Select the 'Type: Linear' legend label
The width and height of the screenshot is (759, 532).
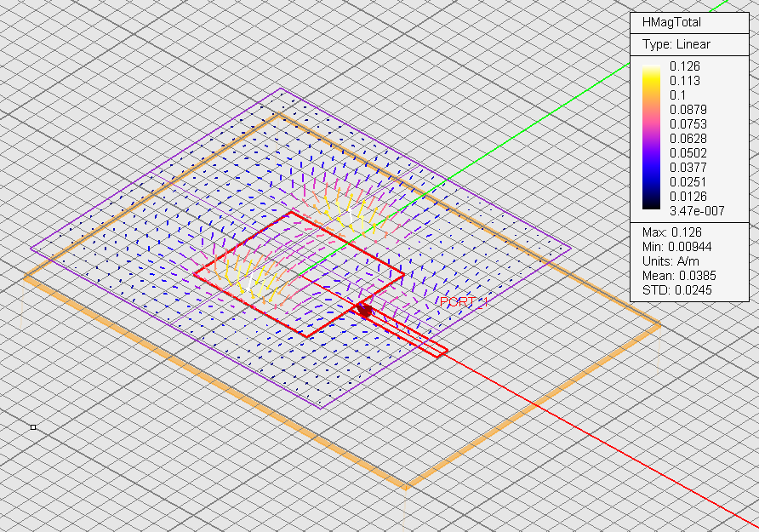(x=676, y=44)
